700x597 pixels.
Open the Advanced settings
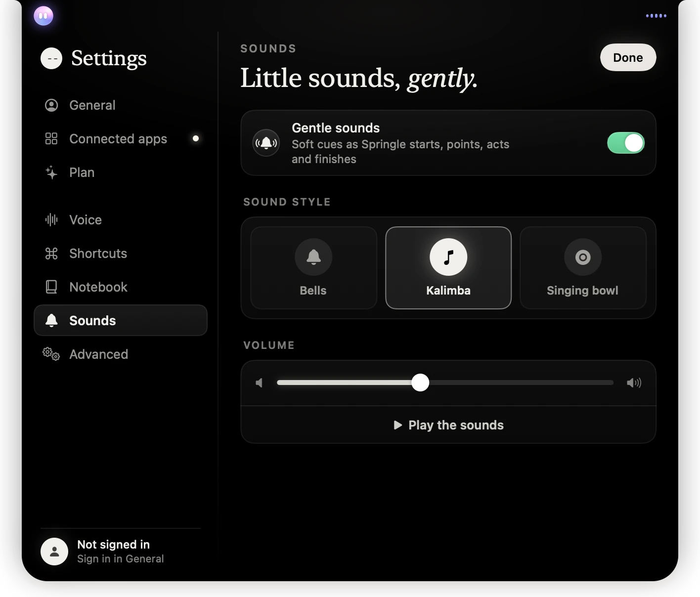tap(121, 354)
